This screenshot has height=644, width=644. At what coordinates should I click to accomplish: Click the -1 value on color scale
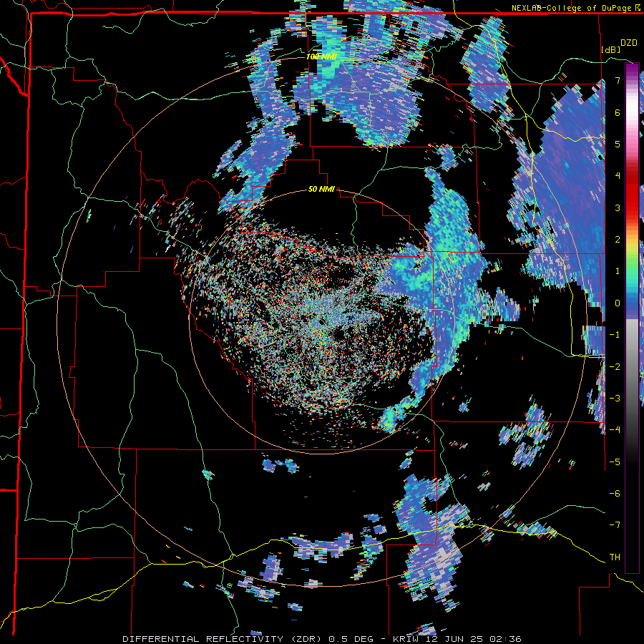point(615,335)
